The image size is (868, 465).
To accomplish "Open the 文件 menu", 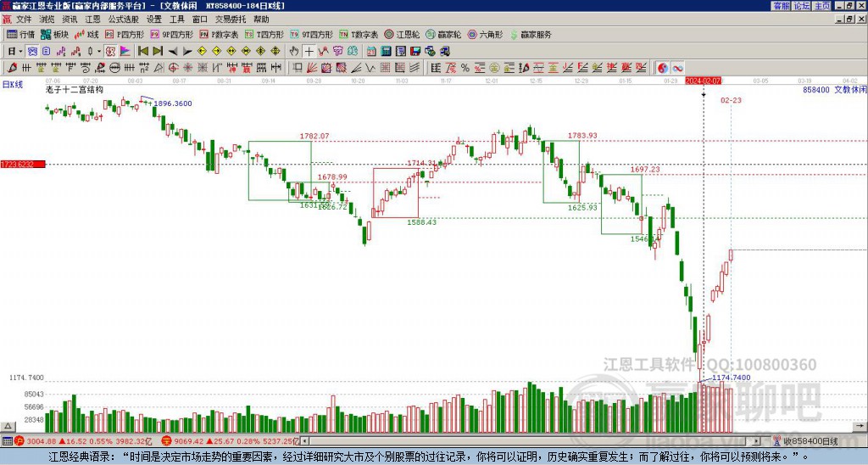I will point(24,20).
